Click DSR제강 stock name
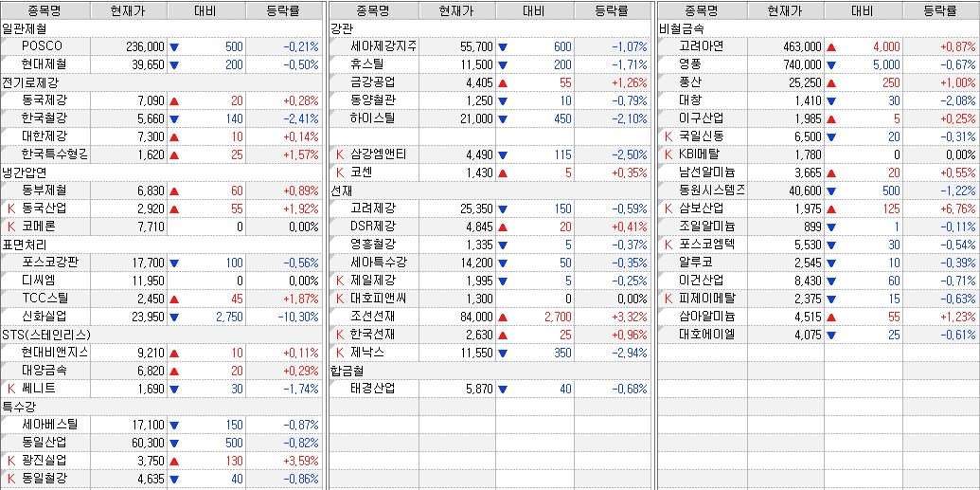 tap(373, 227)
